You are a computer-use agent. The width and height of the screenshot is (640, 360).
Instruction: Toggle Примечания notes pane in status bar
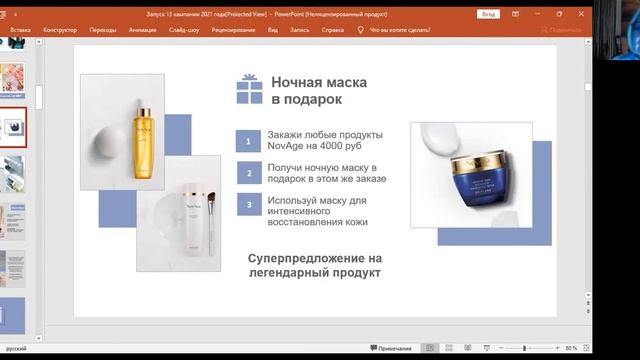391,348
